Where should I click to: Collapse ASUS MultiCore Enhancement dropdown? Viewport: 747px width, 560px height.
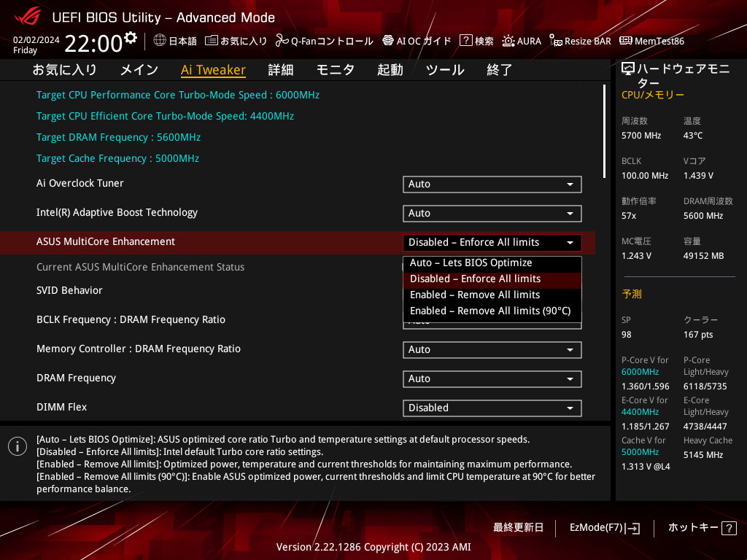tap(492, 242)
